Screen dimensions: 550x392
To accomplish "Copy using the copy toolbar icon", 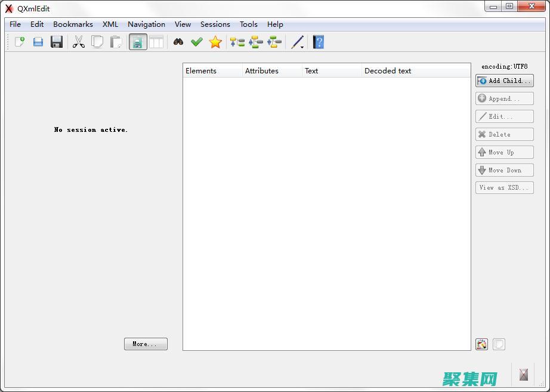I will (97, 42).
